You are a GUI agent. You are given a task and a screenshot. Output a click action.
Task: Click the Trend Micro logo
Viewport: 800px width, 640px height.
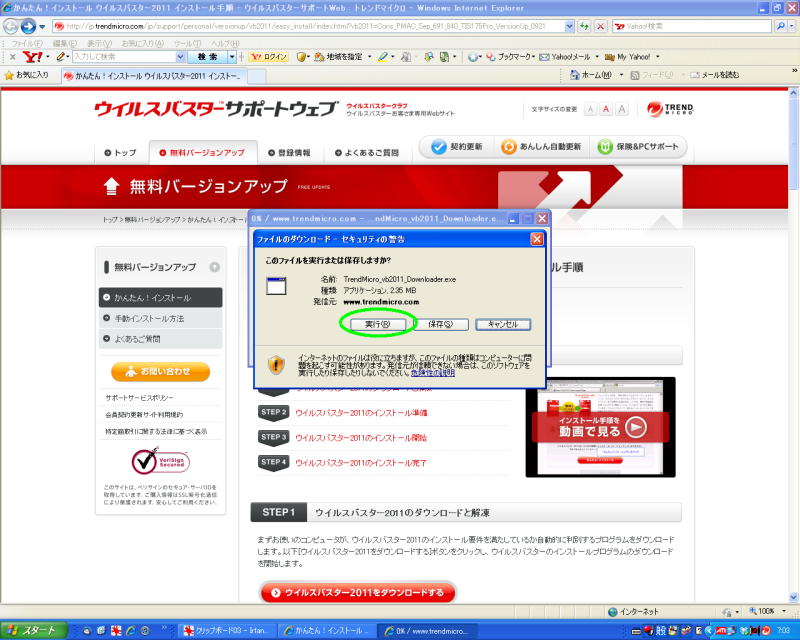coord(670,109)
